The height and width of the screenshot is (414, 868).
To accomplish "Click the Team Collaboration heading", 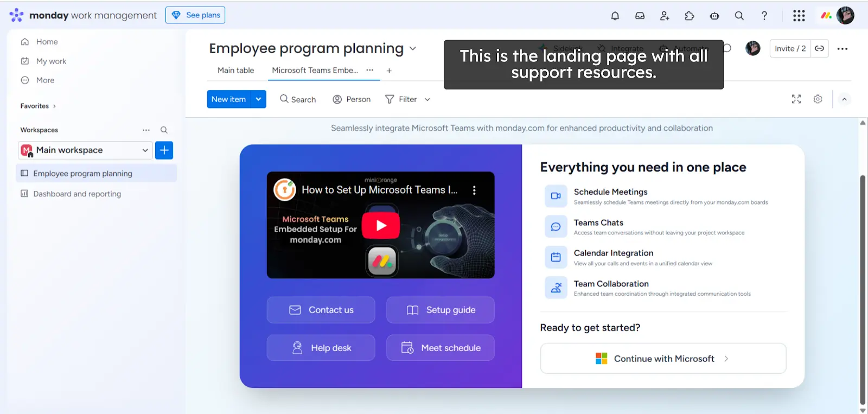I will (611, 284).
